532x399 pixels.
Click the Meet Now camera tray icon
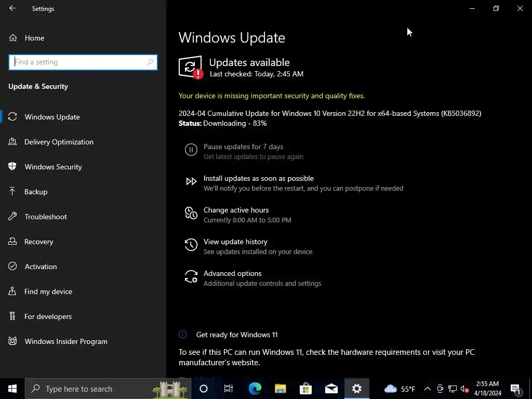[440, 389]
